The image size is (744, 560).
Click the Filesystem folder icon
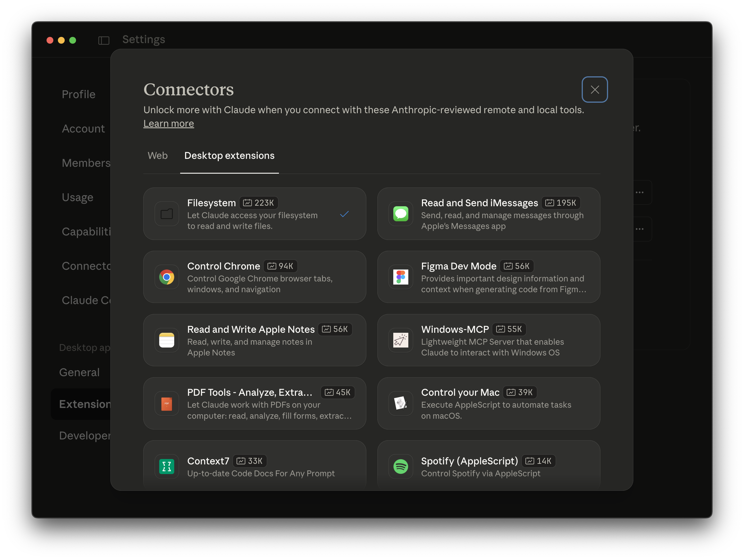click(167, 214)
